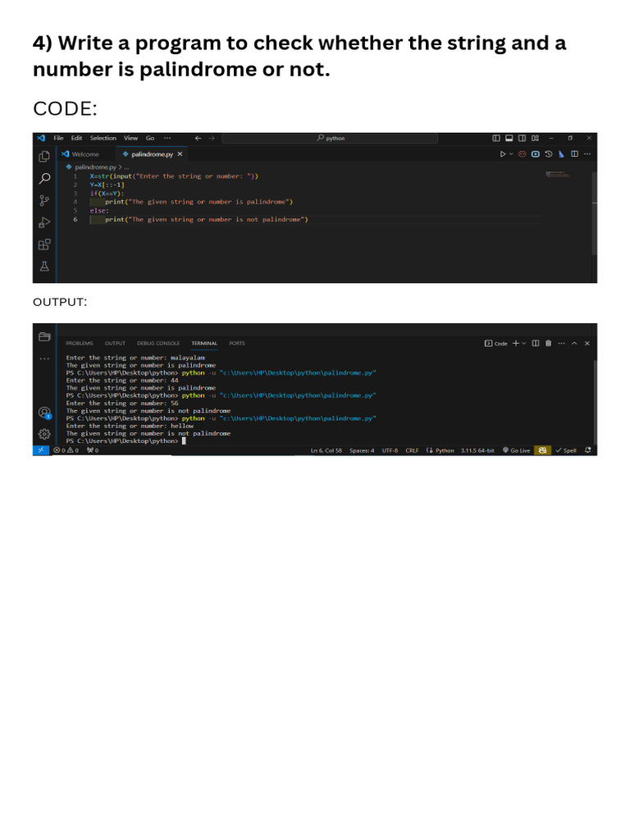Close the palindrome.py tab

tap(180, 154)
